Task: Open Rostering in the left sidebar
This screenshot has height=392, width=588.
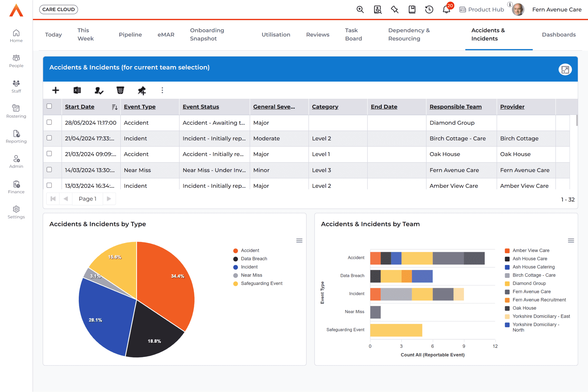Action: click(16, 111)
